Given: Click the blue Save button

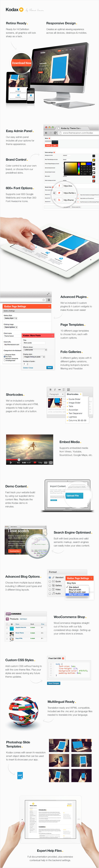Looking at the screenshot, I should (50, 368).
